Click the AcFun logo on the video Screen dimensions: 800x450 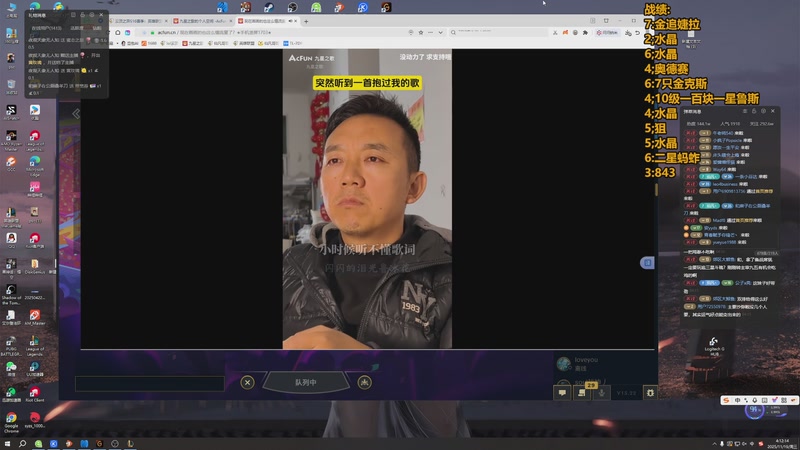pos(299,58)
